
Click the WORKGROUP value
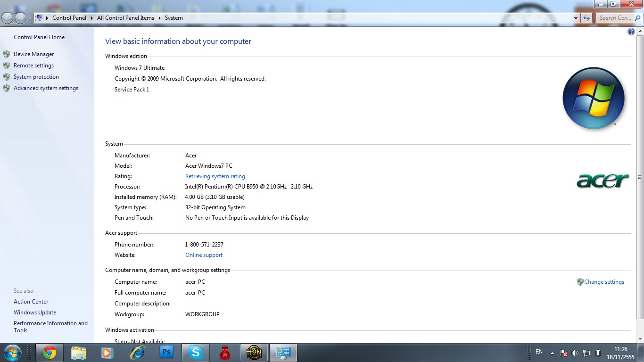click(x=202, y=314)
